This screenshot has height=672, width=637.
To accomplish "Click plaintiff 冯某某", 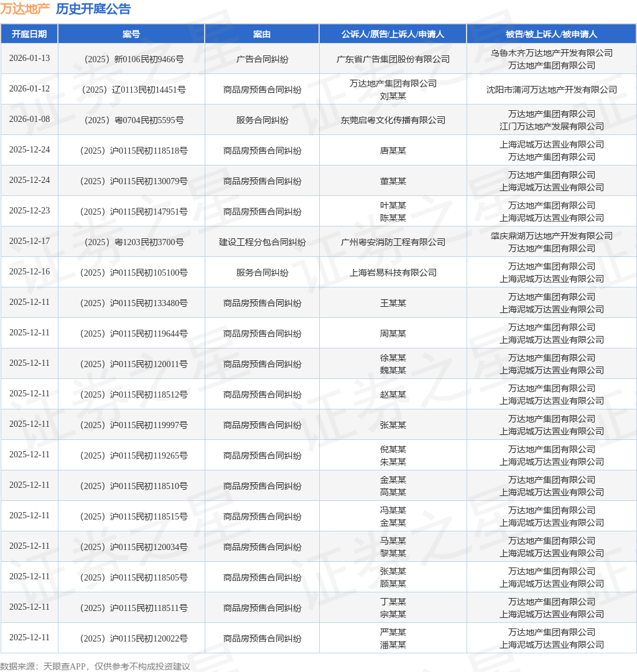I will click(393, 510).
